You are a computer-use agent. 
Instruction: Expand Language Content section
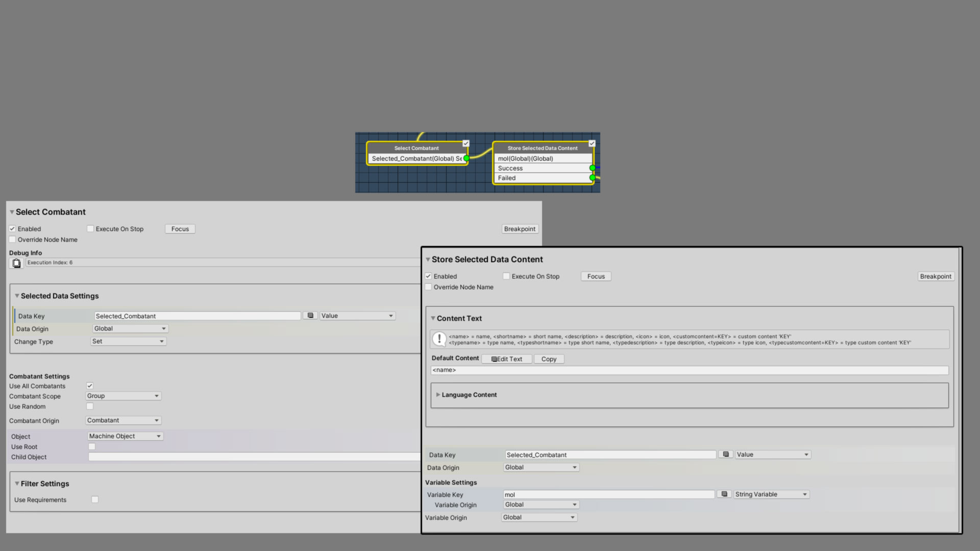438,395
